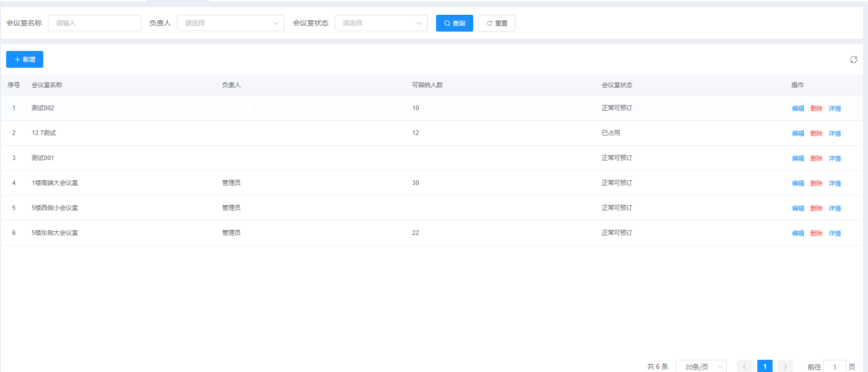
Task: View details of 测试001
Action: [x=834, y=158]
